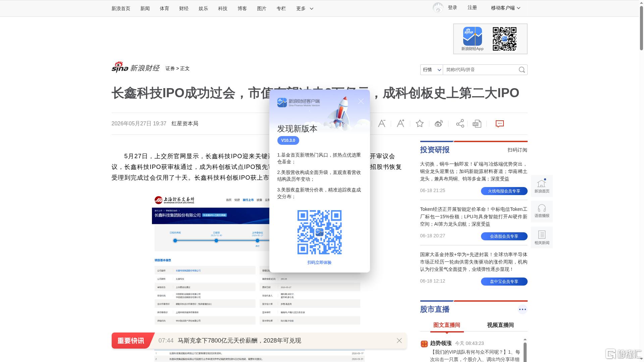Open the Token经济 research report
644x362 pixels.
(x=474, y=217)
